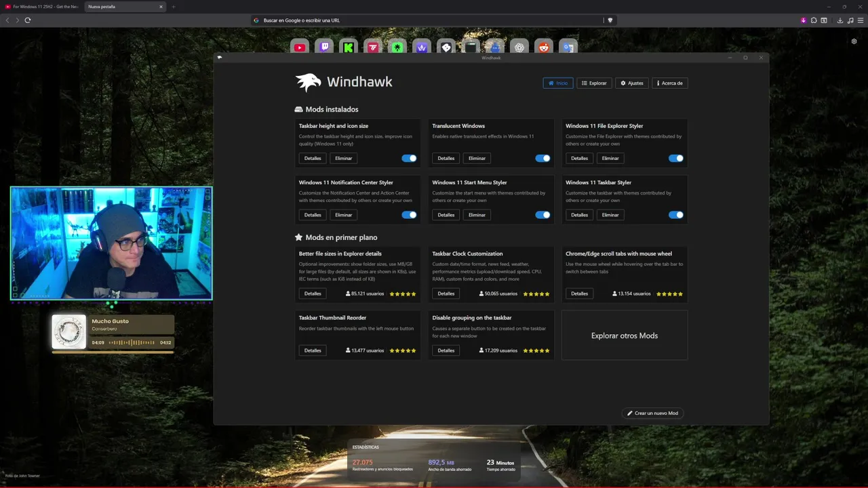The width and height of the screenshot is (868, 488).
Task: Click the Brave shields icon in the address bar
Action: 610,20
